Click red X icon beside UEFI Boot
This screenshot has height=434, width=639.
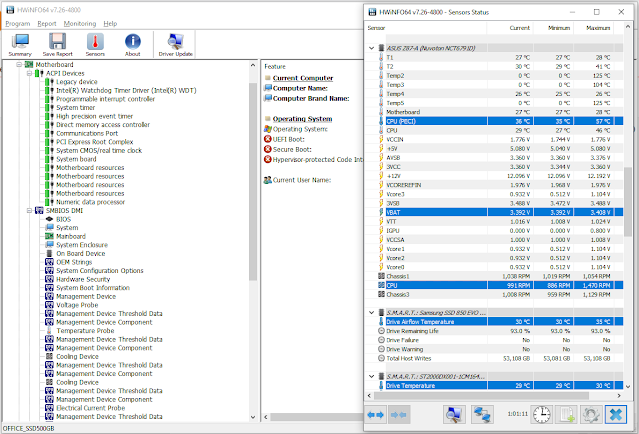pos(268,139)
